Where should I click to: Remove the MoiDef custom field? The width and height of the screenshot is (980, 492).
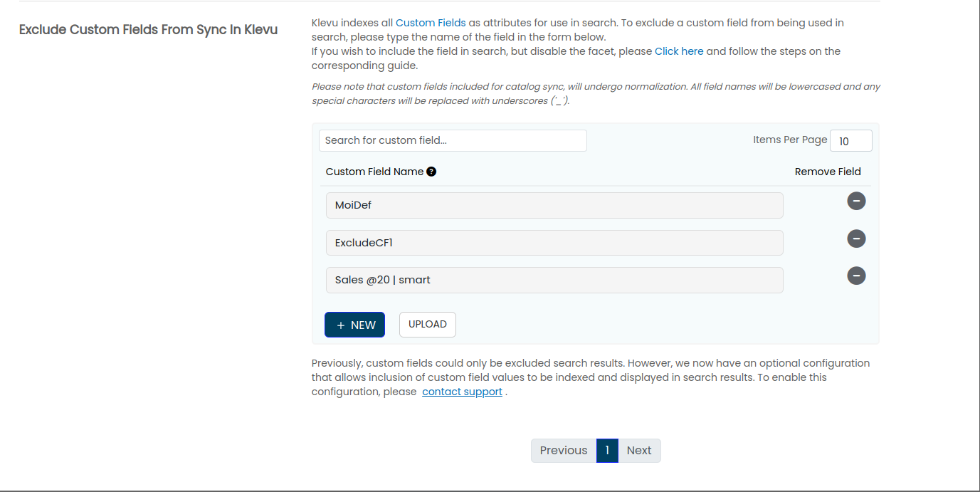pyautogui.click(x=856, y=201)
